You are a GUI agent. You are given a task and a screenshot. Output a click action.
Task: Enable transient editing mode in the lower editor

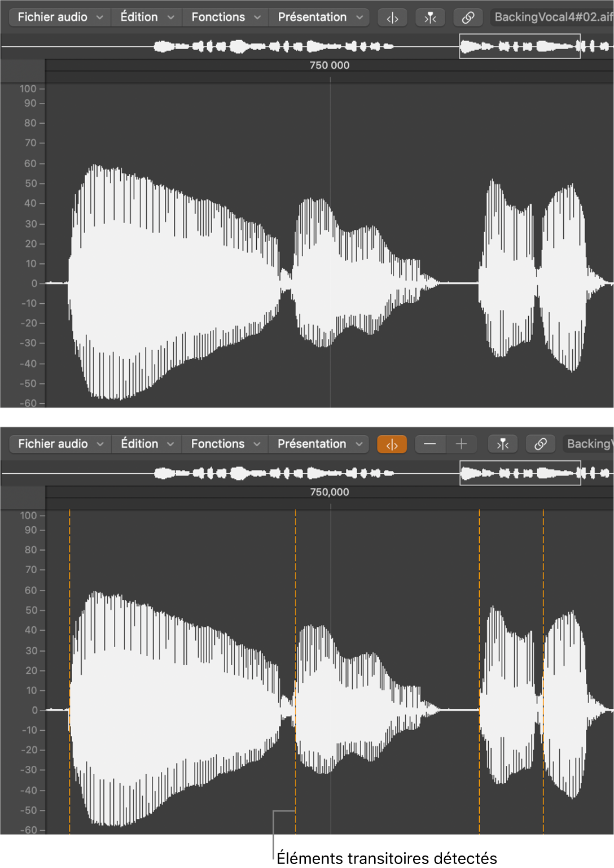click(x=393, y=444)
